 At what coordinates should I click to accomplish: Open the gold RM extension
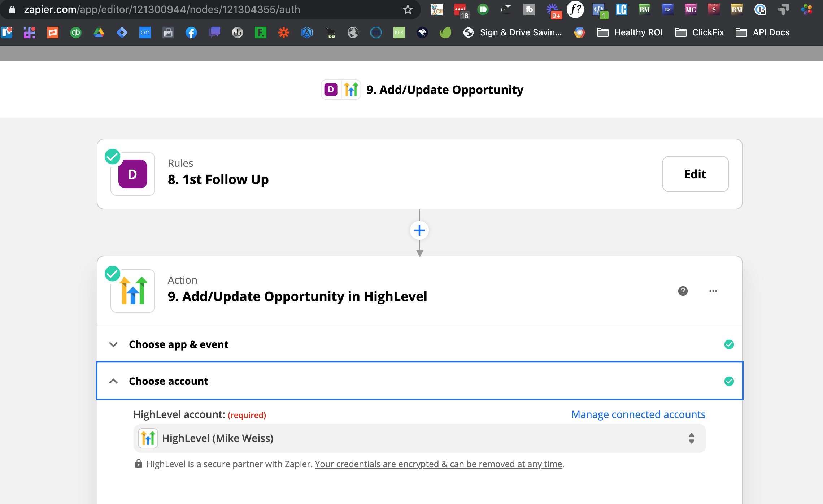pyautogui.click(x=737, y=9)
